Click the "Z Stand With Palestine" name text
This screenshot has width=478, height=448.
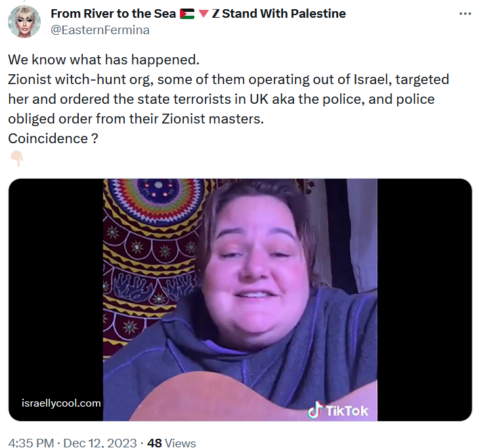pyautogui.click(x=278, y=14)
